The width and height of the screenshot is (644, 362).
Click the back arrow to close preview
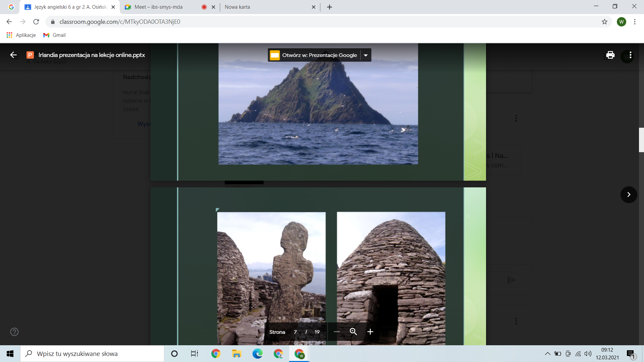(x=13, y=55)
